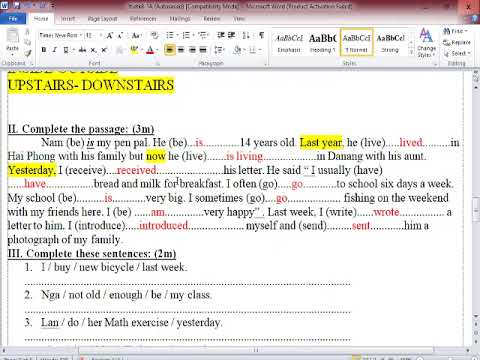This screenshot has width=480, height=360.
Task: Click Strikethrough button
Action: 82,50
